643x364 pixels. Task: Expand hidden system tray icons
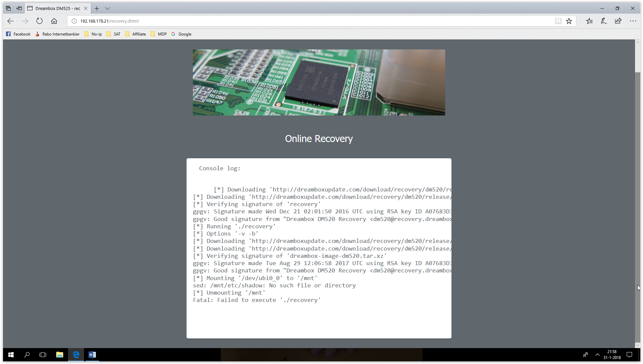coord(597,355)
